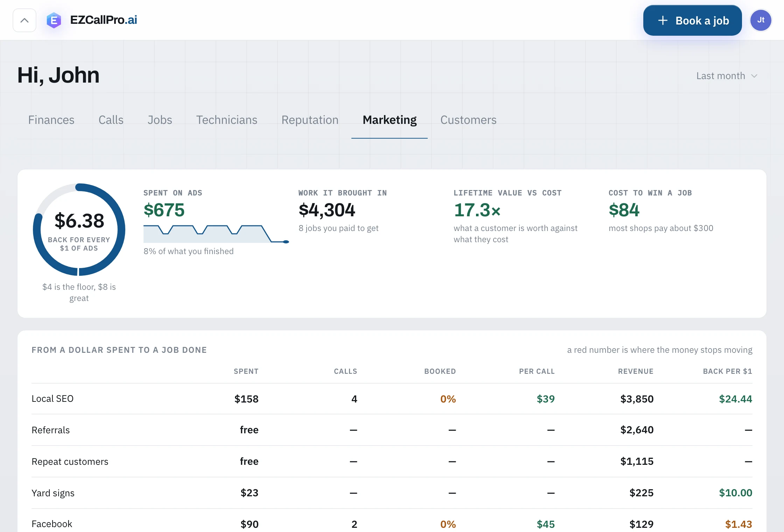Select the Local SEO row label
The width and height of the screenshot is (784, 532).
(52, 399)
